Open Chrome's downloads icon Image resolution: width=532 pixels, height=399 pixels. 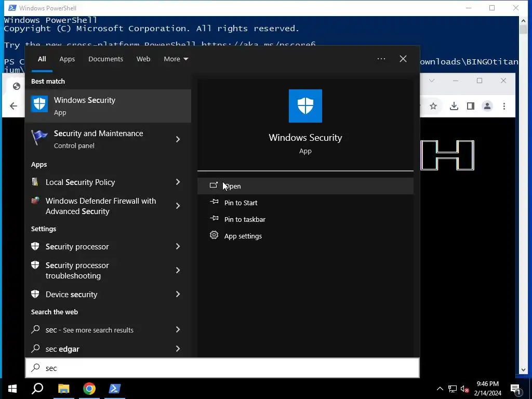[x=454, y=106]
